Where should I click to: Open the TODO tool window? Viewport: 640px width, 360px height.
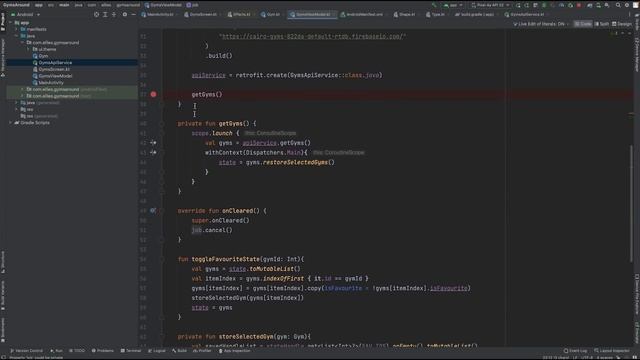tap(77, 351)
